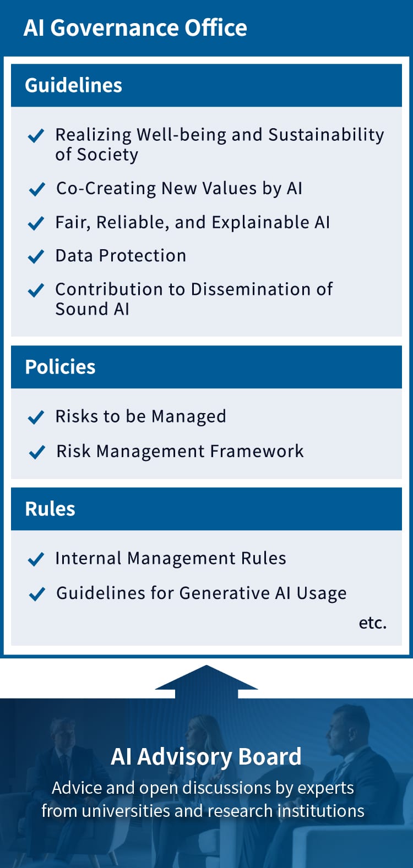
Task: Select the Policies section header
Action: click(x=61, y=367)
